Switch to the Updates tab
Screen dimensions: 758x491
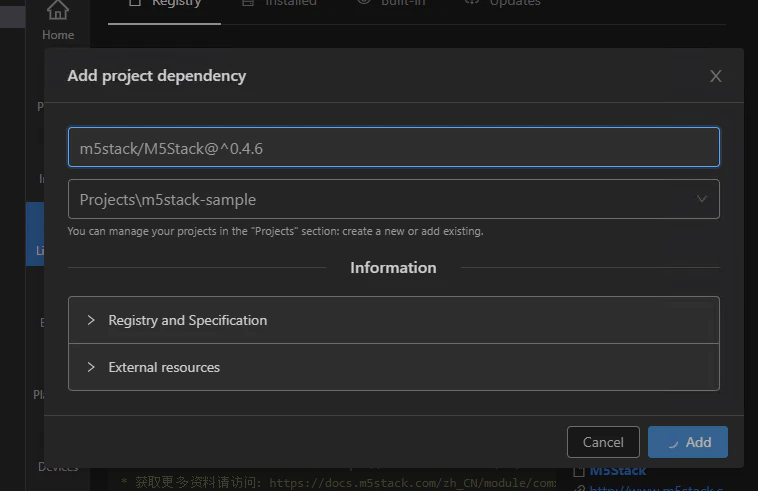coord(502,4)
